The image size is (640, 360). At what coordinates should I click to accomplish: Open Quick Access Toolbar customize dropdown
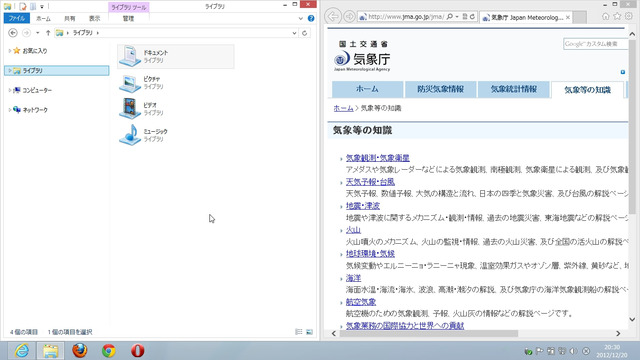pos(42,7)
